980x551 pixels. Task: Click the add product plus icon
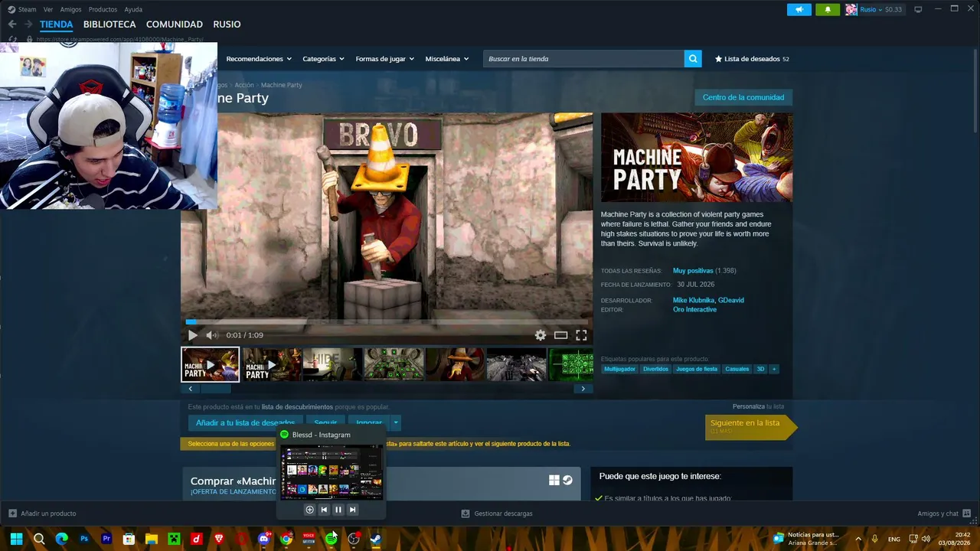12,514
